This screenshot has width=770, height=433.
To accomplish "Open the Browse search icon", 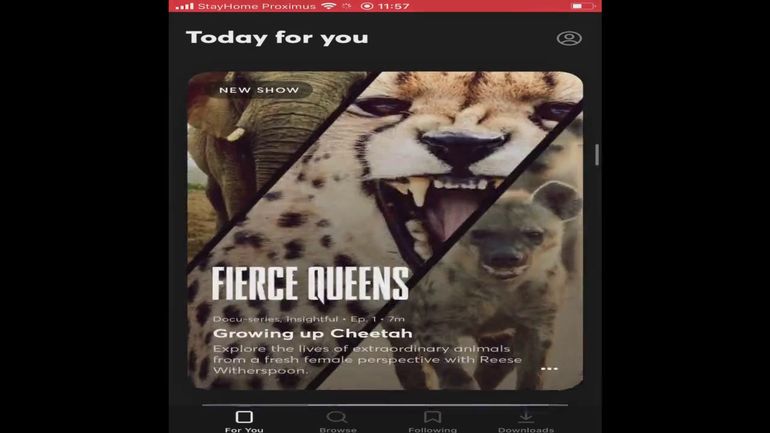I will pos(337,417).
